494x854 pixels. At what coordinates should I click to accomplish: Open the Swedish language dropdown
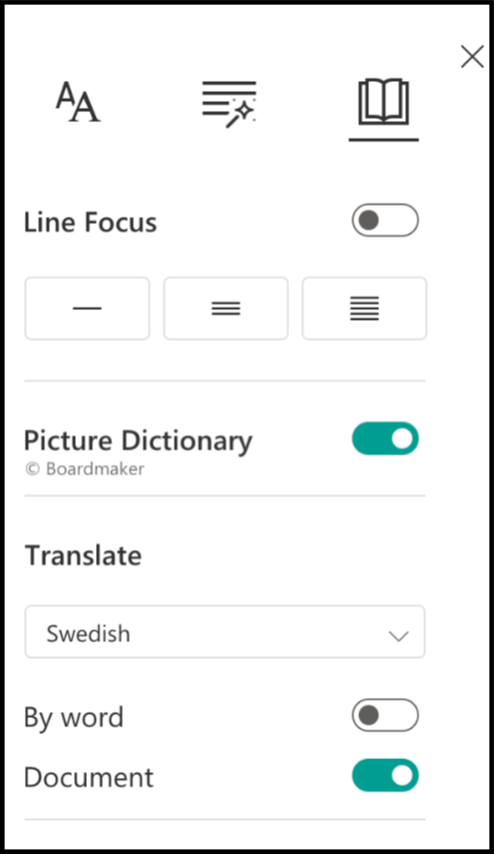click(225, 632)
